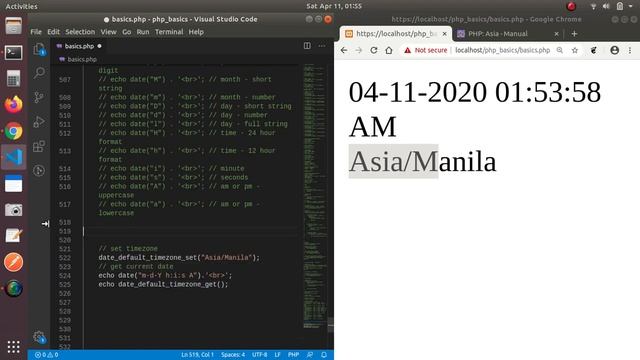The width and height of the screenshot is (640, 360).
Task: Click line 525 echo date_default_timezone_get code
Action: (163, 284)
